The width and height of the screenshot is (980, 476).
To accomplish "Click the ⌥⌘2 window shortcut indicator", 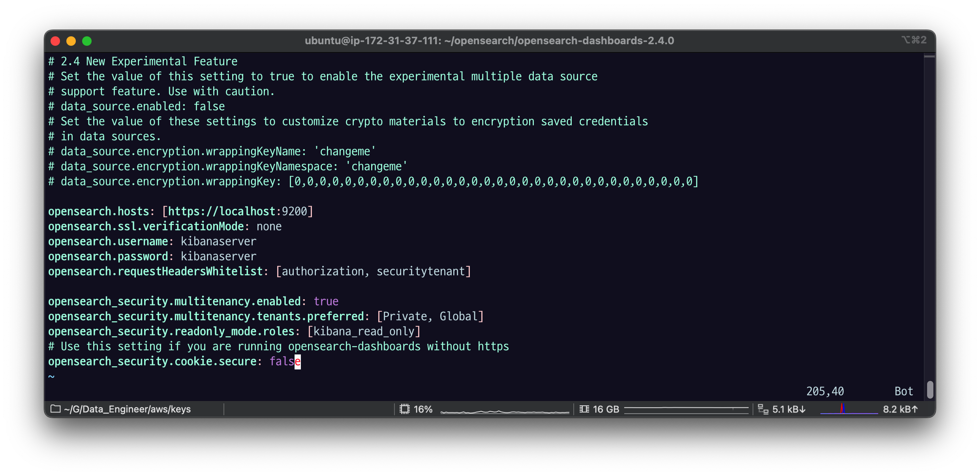I will pos(914,40).
